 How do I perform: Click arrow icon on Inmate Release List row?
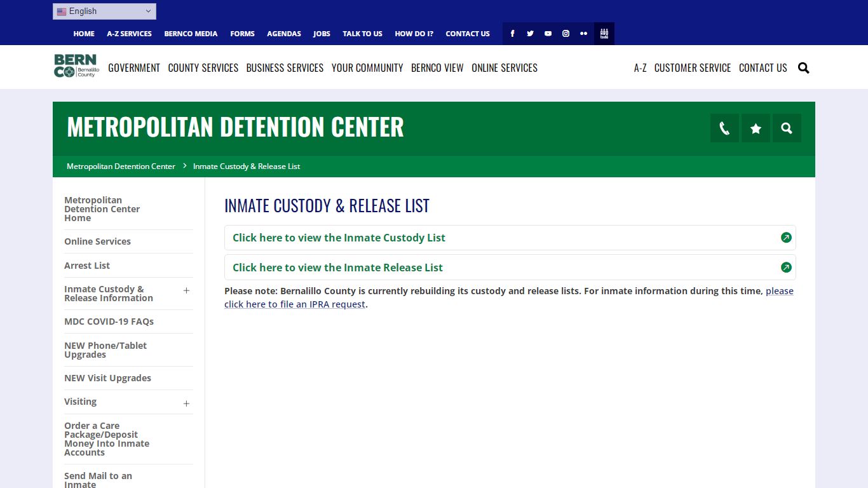[x=786, y=268]
